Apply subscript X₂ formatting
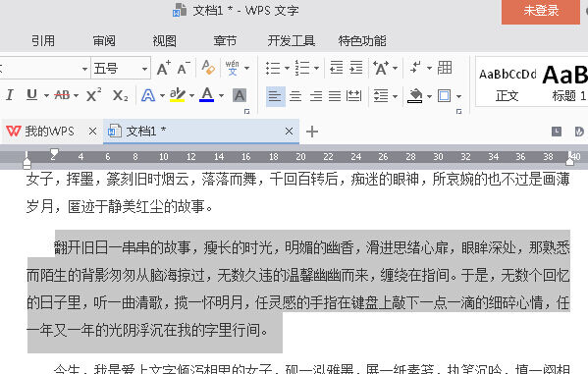 (x=121, y=95)
